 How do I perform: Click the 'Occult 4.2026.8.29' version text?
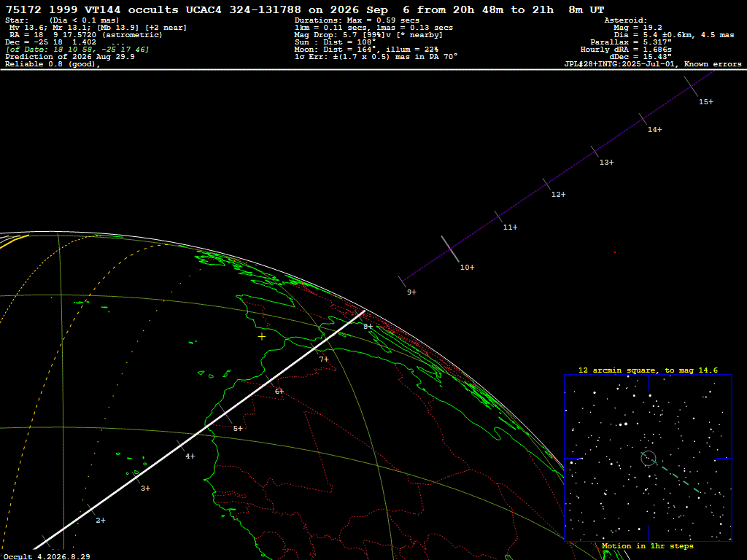pos(47,556)
